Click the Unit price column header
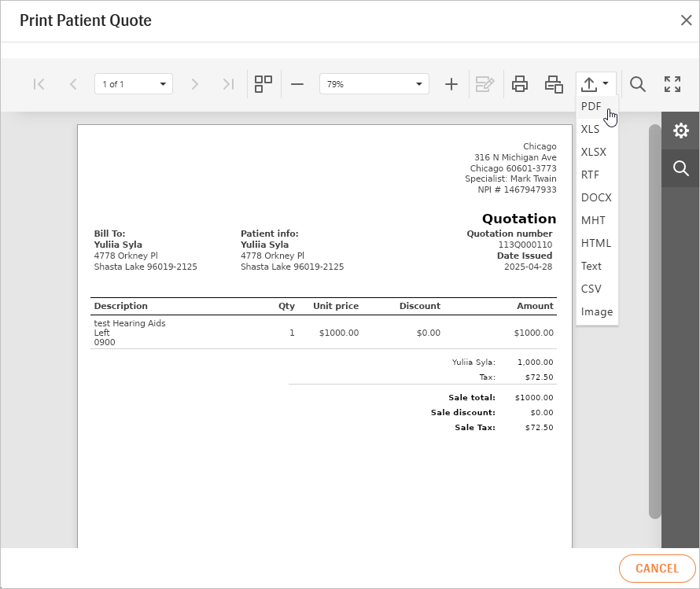The width and height of the screenshot is (700, 589). click(x=336, y=306)
